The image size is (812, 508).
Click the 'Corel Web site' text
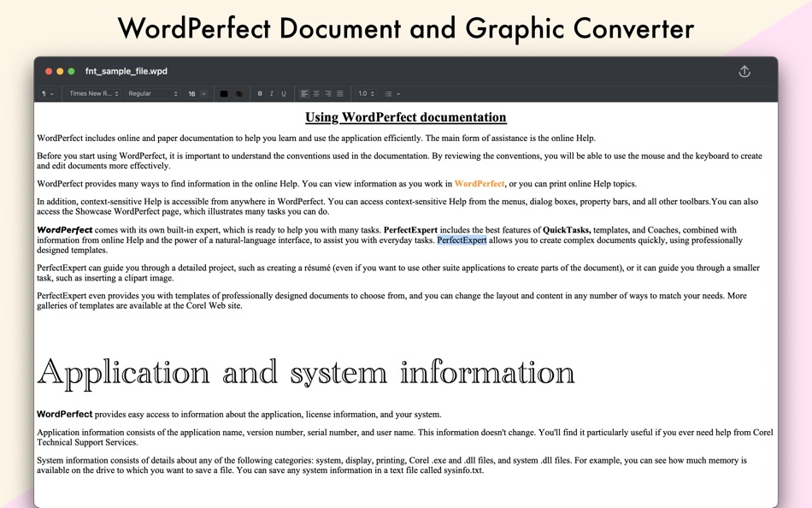pyautogui.click(x=212, y=306)
